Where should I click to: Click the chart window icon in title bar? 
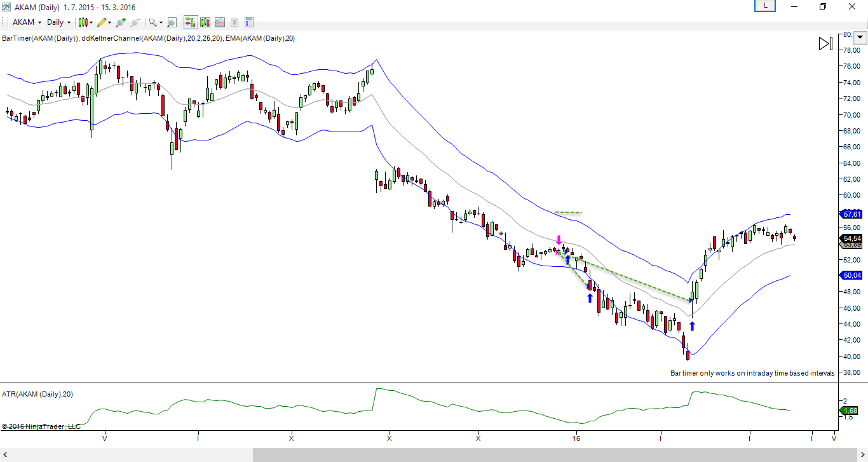pos(6,6)
